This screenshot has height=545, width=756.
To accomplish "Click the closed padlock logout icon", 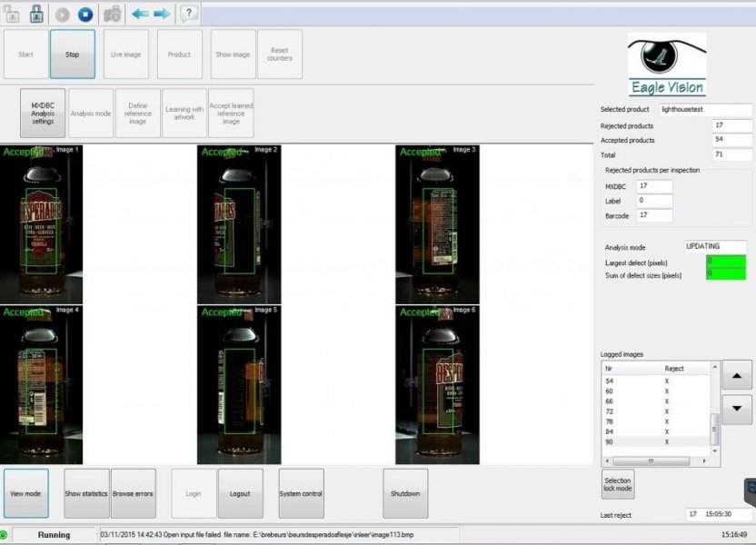I will (36, 14).
